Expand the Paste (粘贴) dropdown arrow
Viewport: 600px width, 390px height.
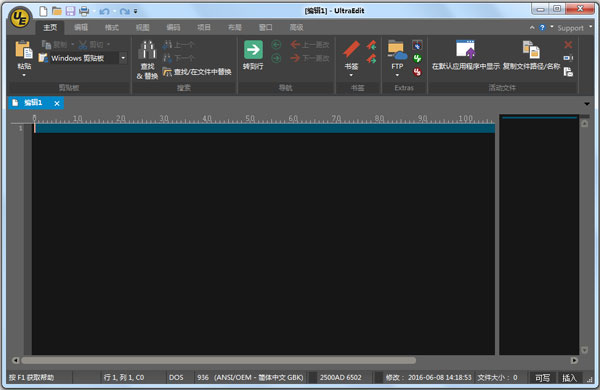point(24,75)
